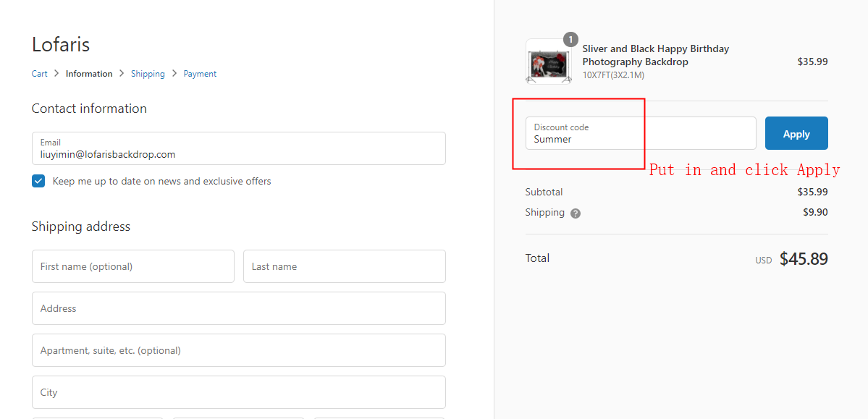Open the Payment breadcrumb step

tap(200, 74)
